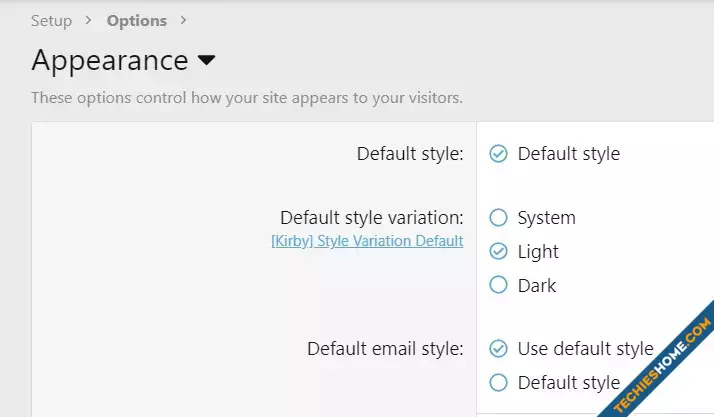Expand the Appearance heading dropdown arrow
Screen dimensions: 714x417
(x=206, y=60)
